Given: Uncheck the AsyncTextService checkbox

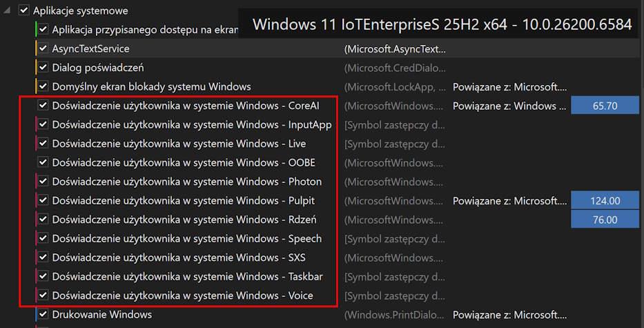Looking at the screenshot, I should 43,49.
